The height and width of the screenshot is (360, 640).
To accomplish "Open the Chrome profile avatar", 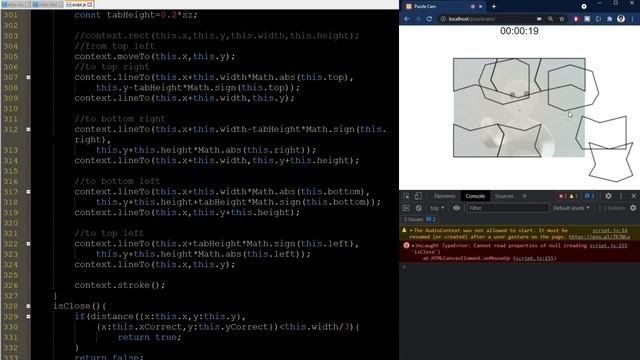I will tap(621, 19).
